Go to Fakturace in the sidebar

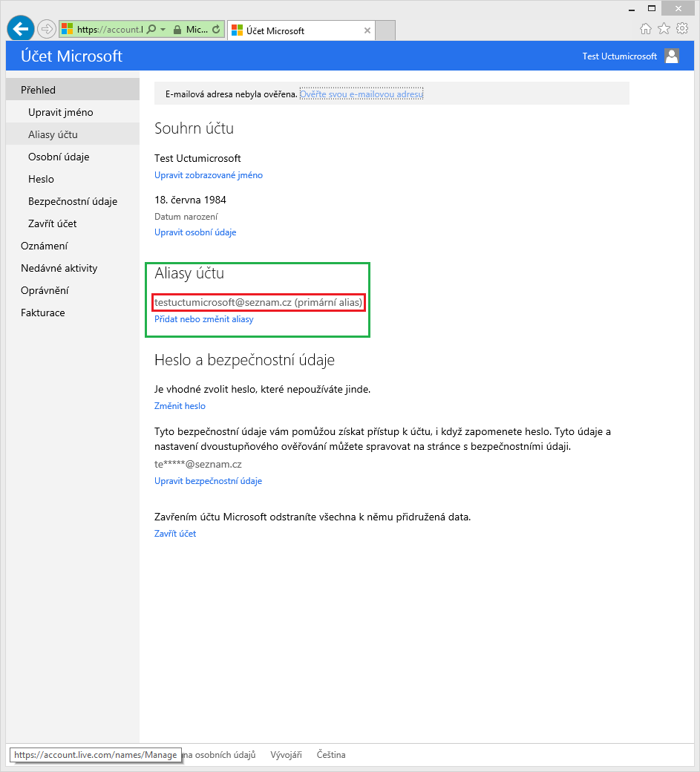(43, 313)
